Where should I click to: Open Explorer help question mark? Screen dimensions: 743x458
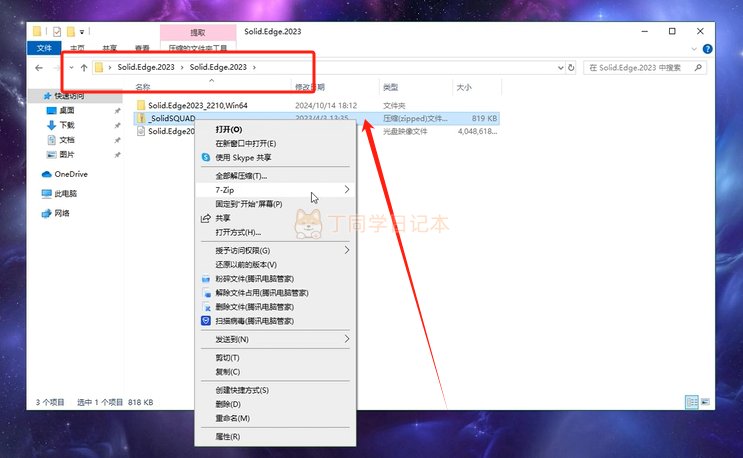click(x=707, y=49)
